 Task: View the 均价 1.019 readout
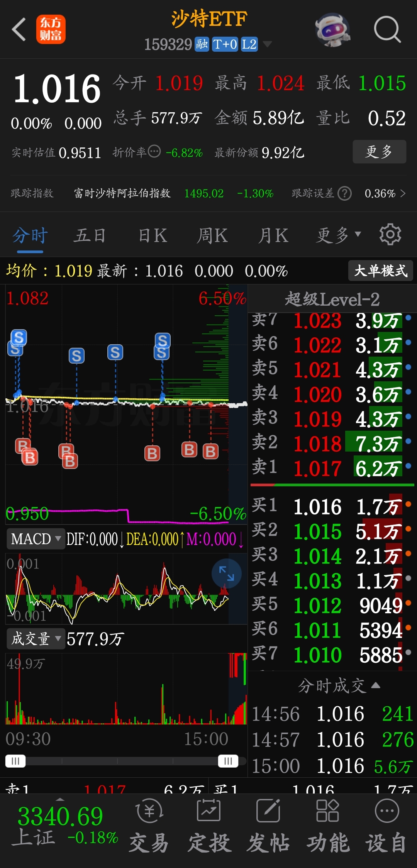point(49,271)
